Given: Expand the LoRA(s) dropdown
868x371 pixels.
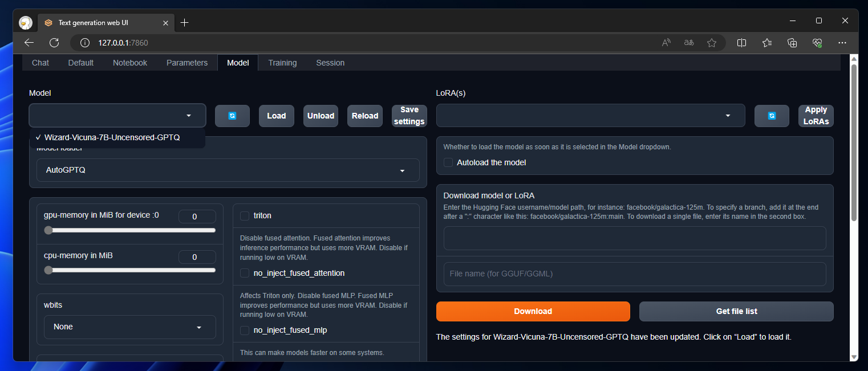Looking at the screenshot, I should coord(591,116).
